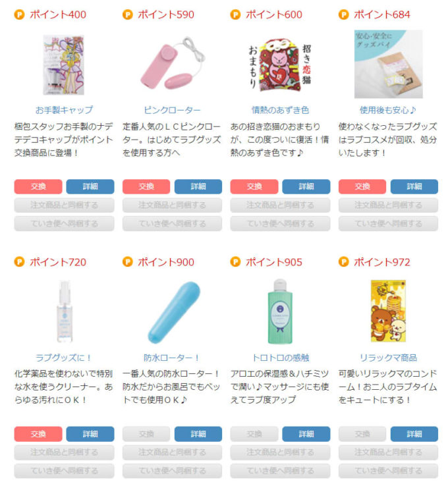Click 詳細 button for the ポイント590 item
Viewport: 448px width, 486px height.
(198, 186)
